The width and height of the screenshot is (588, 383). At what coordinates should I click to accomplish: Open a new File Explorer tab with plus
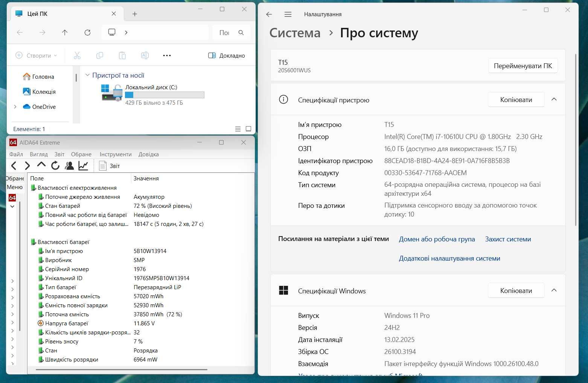click(x=135, y=14)
